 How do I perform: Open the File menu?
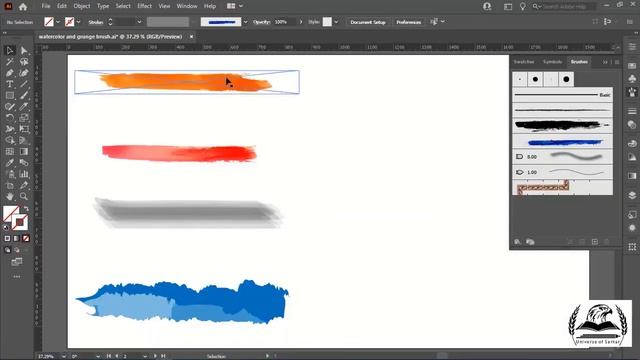point(46,6)
